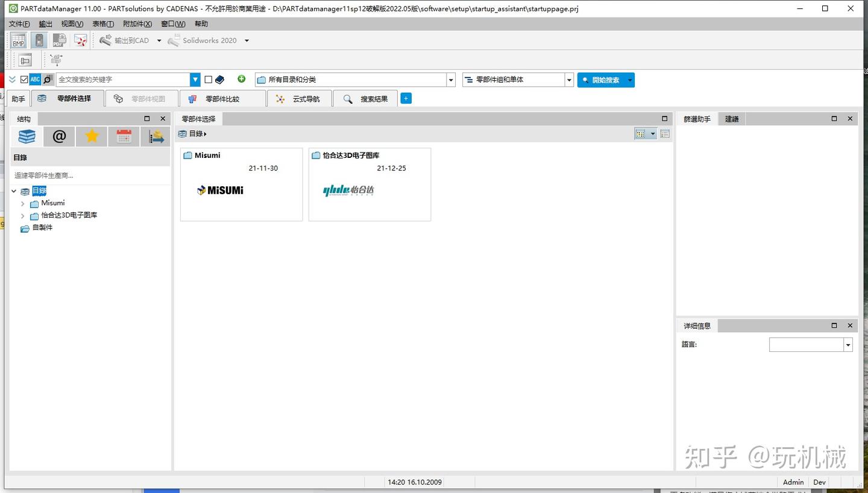The width and height of the screenshot is (868, 493).
Task: Select 怡合达3D电子图库 in the catalog tree
Action: (69, 215)
